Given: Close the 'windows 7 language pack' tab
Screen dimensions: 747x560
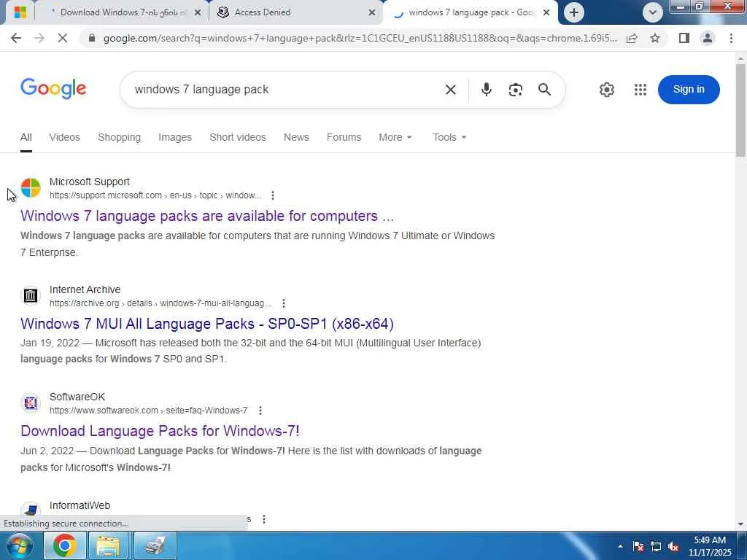Looking at the screenshot, I should tap(546, 12).
